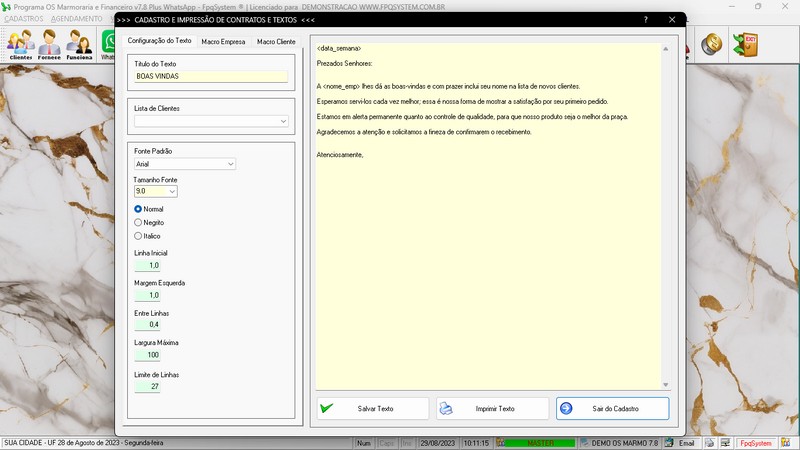Click the users icon at status bar end

coord(786,443)
